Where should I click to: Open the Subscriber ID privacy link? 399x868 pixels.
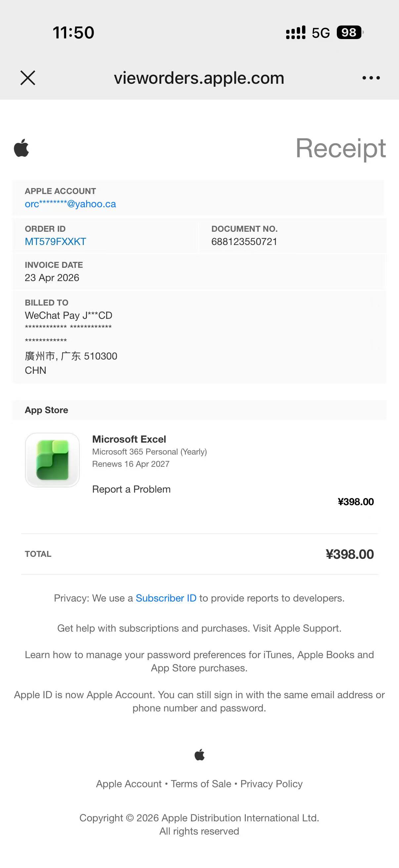click(166, 598)
